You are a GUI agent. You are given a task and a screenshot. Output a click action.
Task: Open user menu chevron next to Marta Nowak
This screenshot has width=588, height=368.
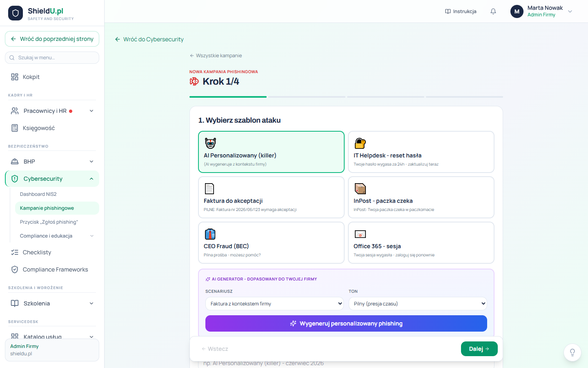pyautogui.click(x=570, y=11)
